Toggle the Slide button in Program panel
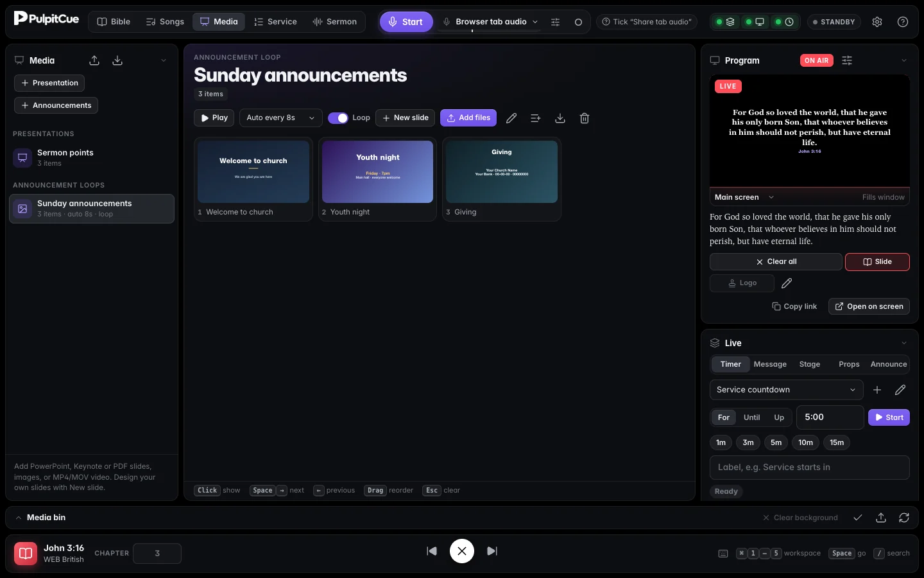 pyautogui.click(x=877, y=262)
